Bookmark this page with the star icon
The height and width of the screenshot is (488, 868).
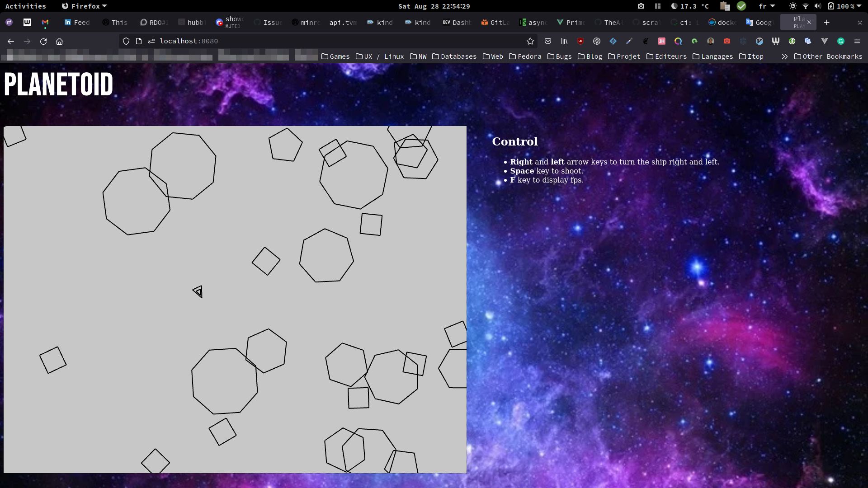pyautogui.click(x=530, y=41)
